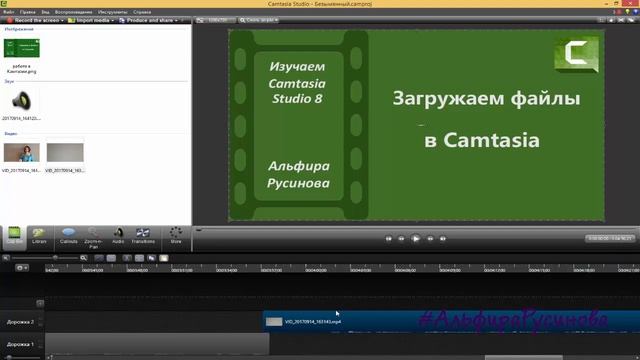640x360 pixels.
Task: Open the More tools menu
Action: (x=176, y=236)
